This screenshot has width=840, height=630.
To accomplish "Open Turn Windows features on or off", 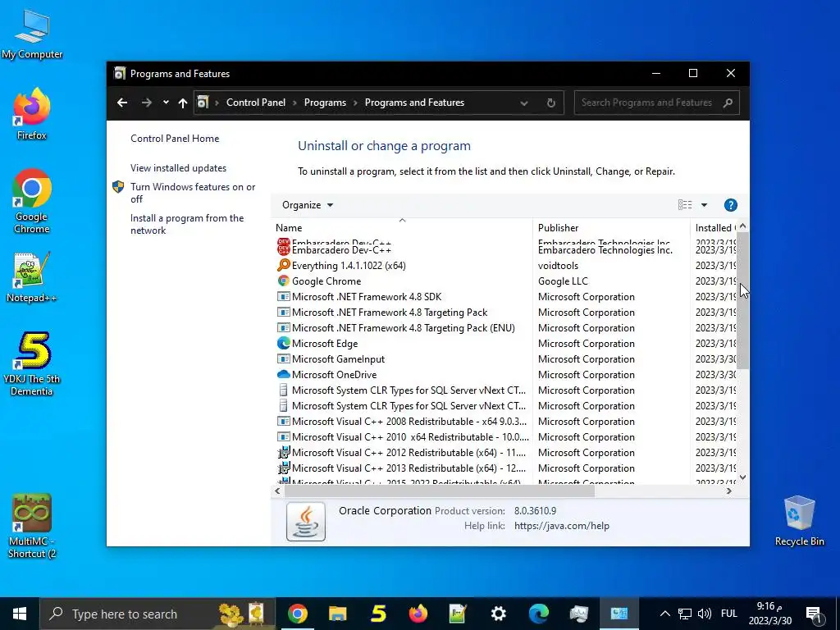I will (x=193, y=193).
